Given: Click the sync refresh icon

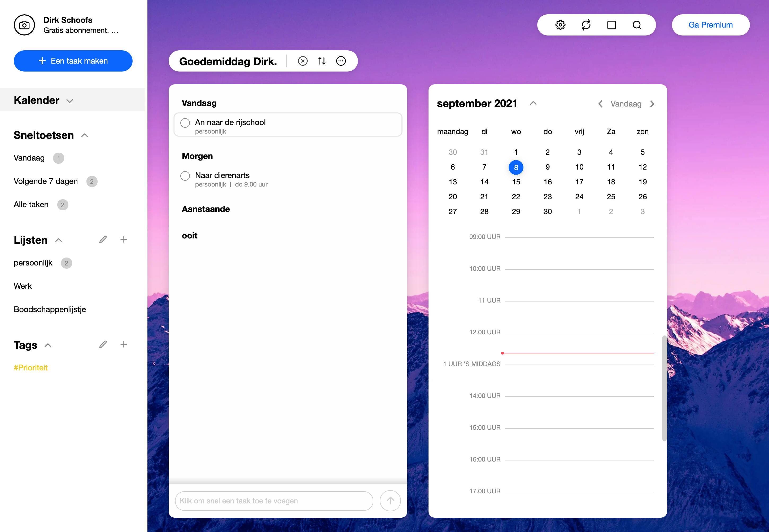Looking at the screenshot, I should click(586, 25).
